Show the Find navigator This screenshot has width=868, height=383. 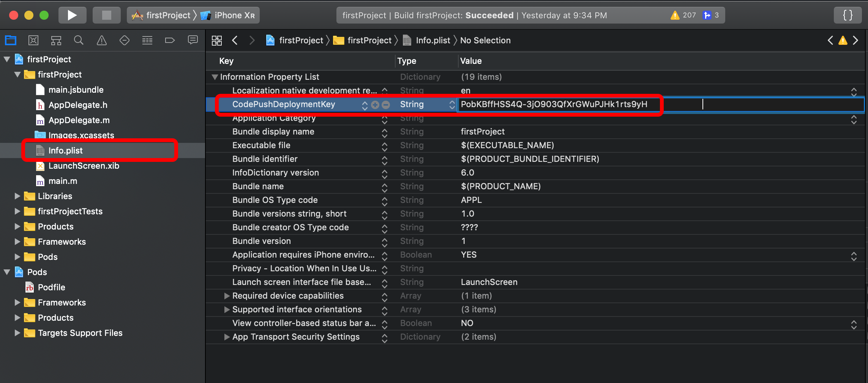point(79,40)
